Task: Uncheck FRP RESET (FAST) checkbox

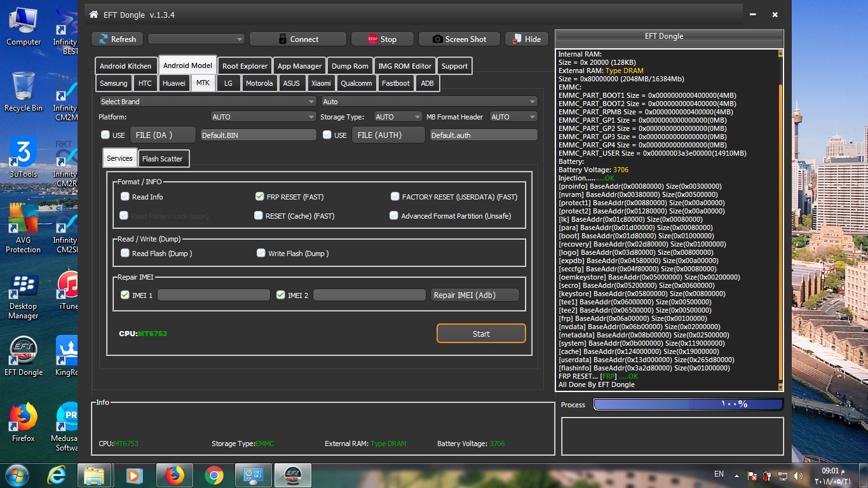Action: [x=259, y=197]
